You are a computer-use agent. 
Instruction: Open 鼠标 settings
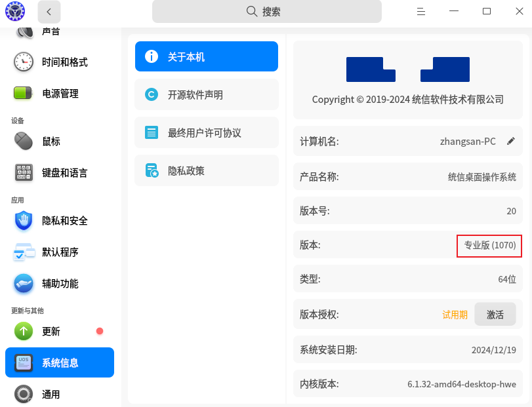(x=60, y=141)
